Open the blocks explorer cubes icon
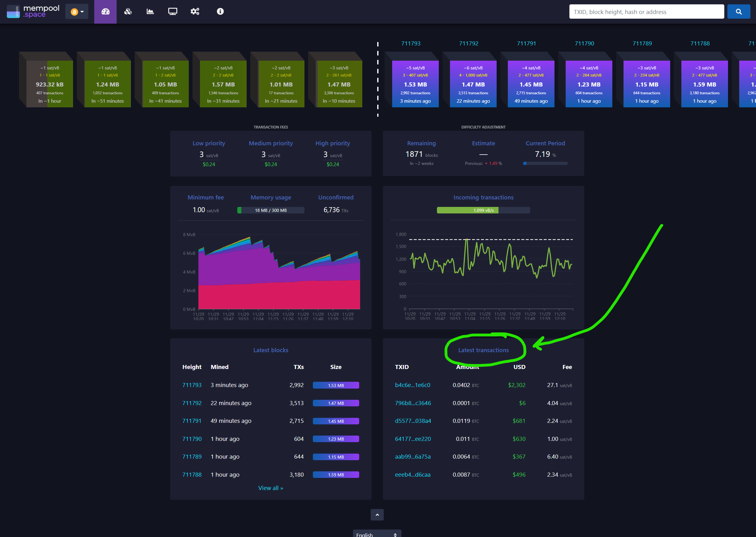The width and height of the screenshot is (756, 537). (128, 11)
